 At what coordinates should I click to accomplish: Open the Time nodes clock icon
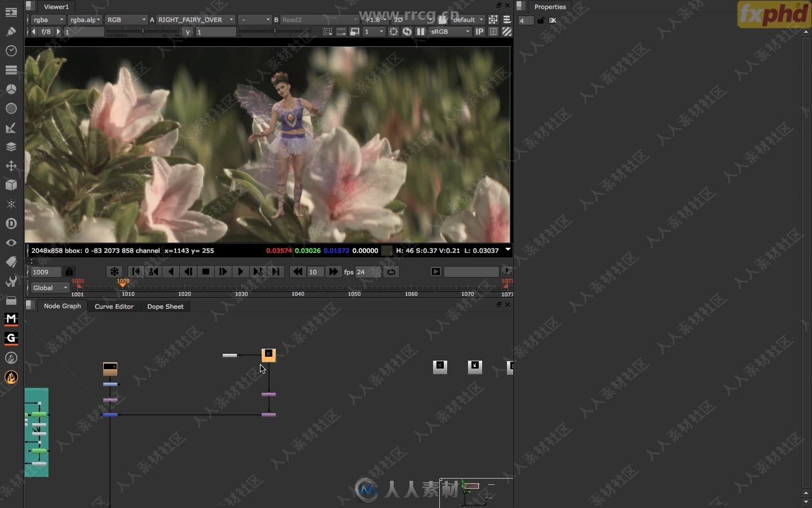[11, 51]
